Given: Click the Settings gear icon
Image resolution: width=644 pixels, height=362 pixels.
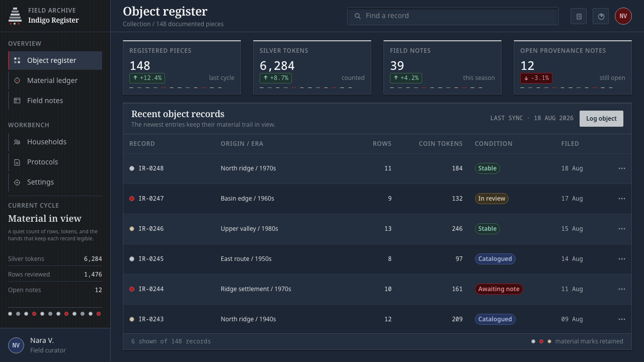Looking at the screenshot, I should pos(17,182).
